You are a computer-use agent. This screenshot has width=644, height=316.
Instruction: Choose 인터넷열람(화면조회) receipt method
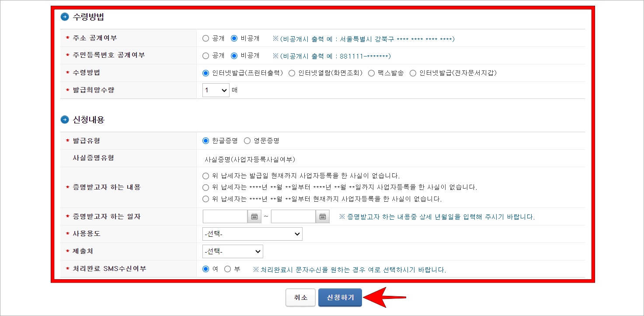coord(292,73)
